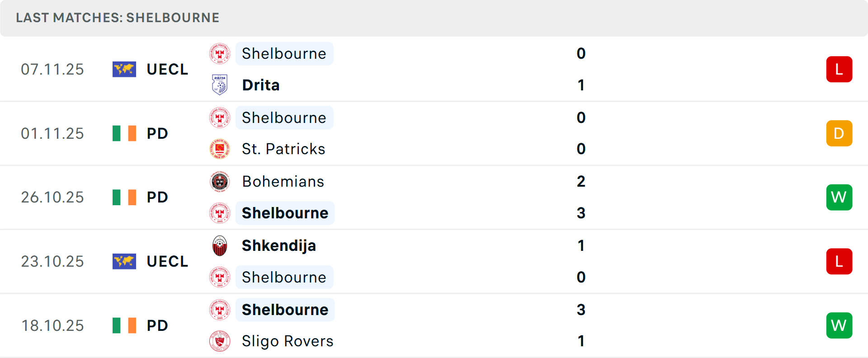
Task: Open the Shkendija team link
Action: tap(278, 246)
